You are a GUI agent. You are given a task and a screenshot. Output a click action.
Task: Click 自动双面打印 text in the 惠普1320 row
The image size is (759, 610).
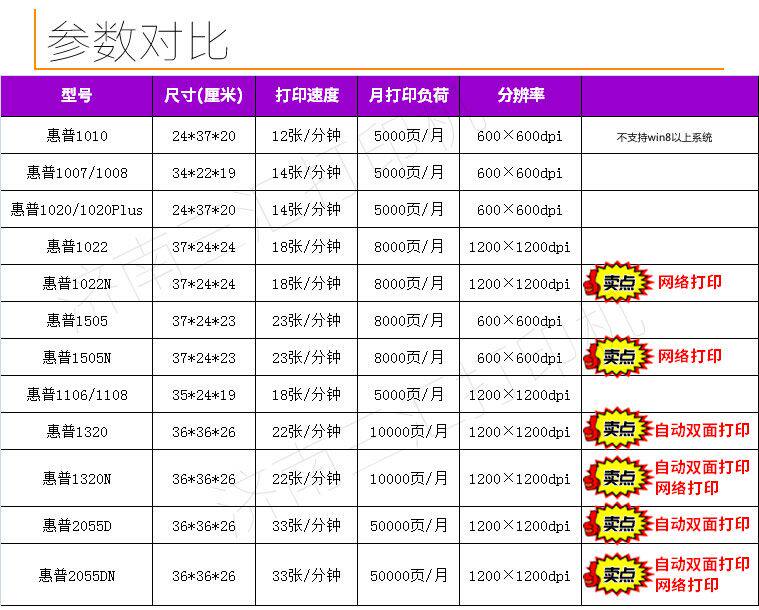[702, 430]
